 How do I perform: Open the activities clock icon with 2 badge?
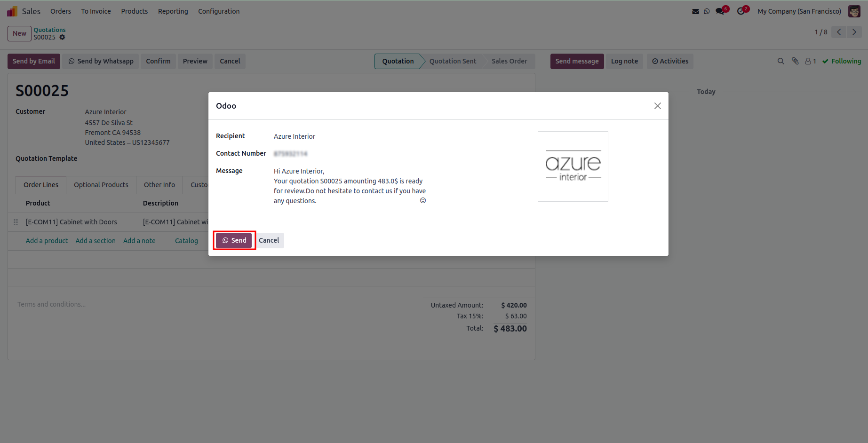coord(741,11)
